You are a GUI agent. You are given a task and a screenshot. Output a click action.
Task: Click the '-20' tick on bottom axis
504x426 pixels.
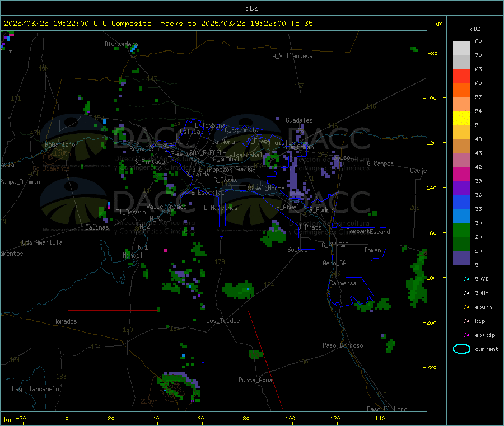coord(21,418)
